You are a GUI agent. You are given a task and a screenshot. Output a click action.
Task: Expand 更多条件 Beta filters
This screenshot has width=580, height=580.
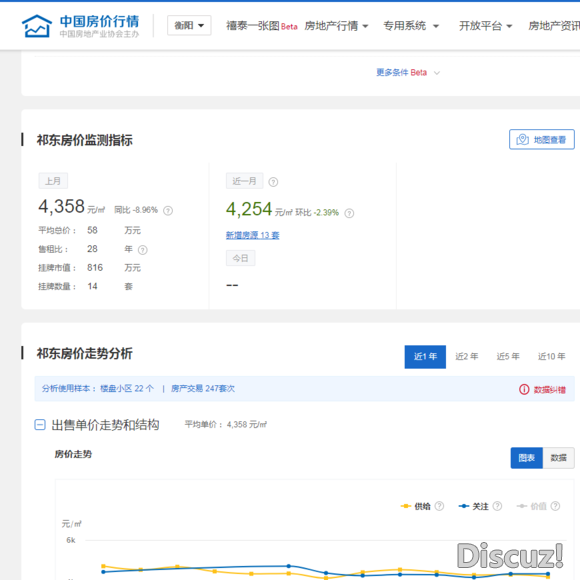click(408, 72)
